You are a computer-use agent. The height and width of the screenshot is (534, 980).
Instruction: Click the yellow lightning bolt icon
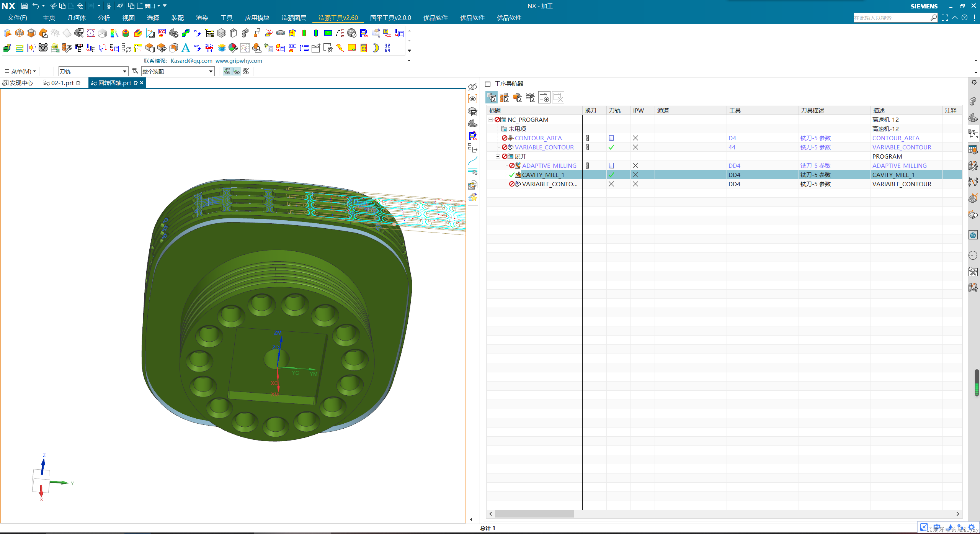pos(340,48)
